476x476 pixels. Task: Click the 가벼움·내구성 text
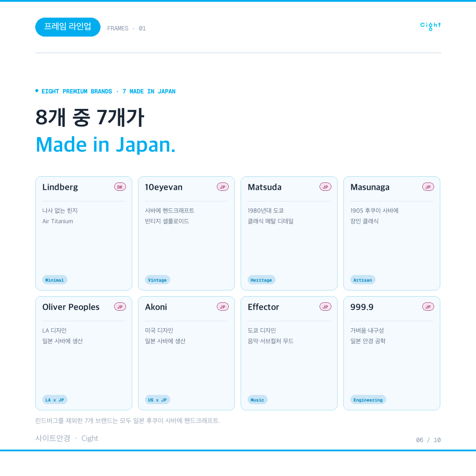(x=367, y=331)
